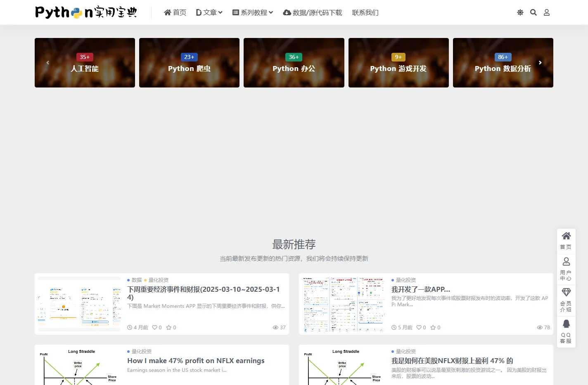Toggle the dark mode sun icon
Image resolution: width=588 pixels, height=385 pixels.
[x=520, y=12]
